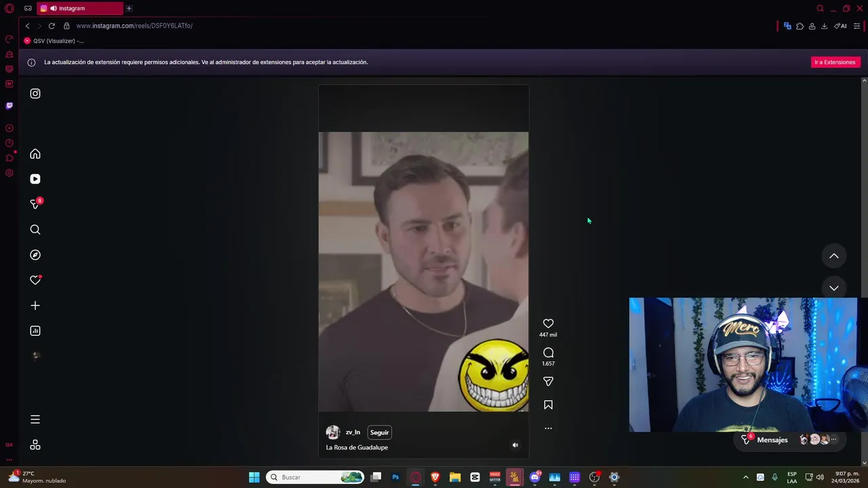Follow zv_ln with Seguir button

tap(379, 432)
